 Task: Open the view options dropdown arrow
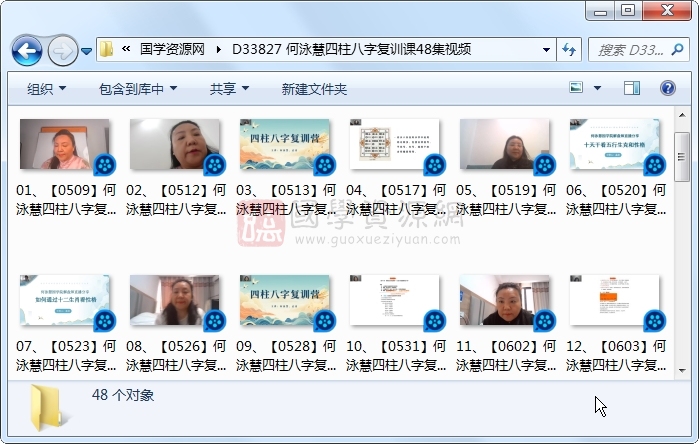click(x=597, y=88)
